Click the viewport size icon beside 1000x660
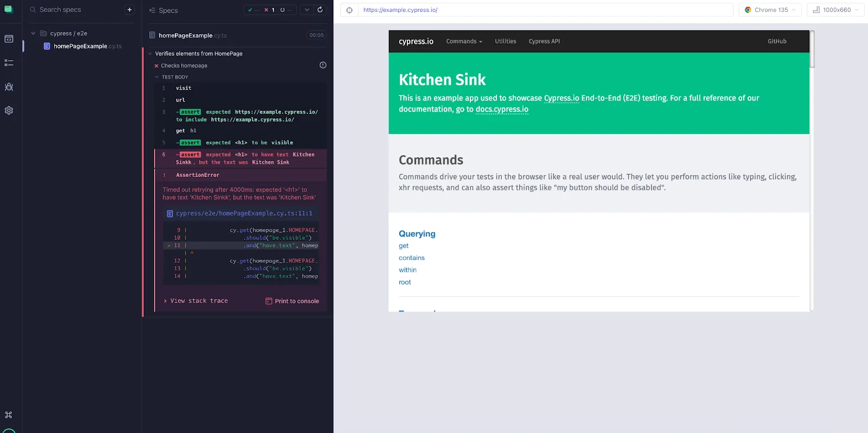 click(816, 10)
